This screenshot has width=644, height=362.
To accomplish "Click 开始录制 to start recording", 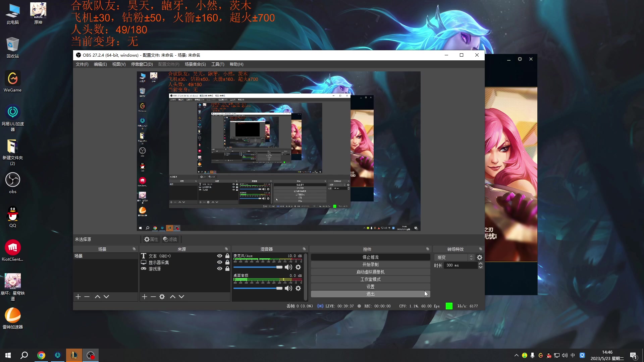I will coord(370,265).
